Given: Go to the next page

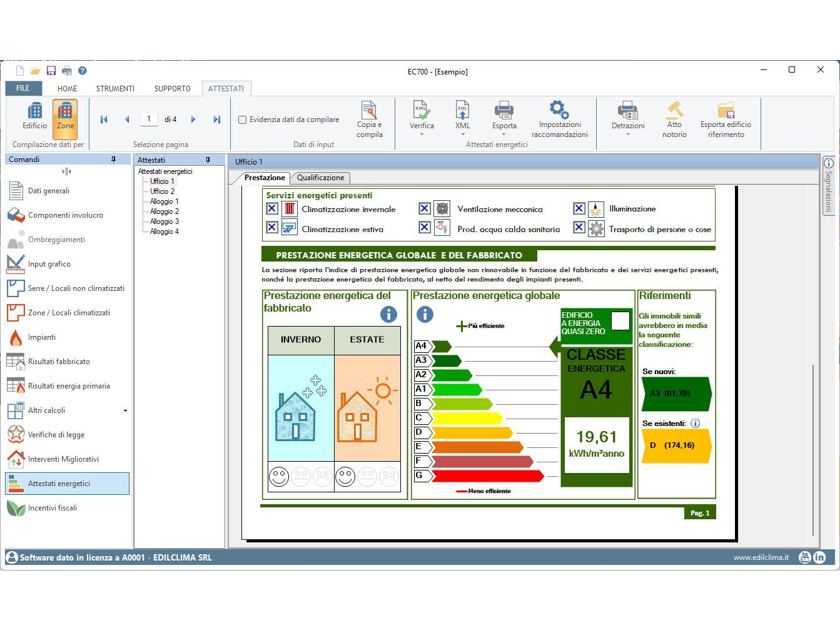Looking at the screenshot, I should (193, 119).
